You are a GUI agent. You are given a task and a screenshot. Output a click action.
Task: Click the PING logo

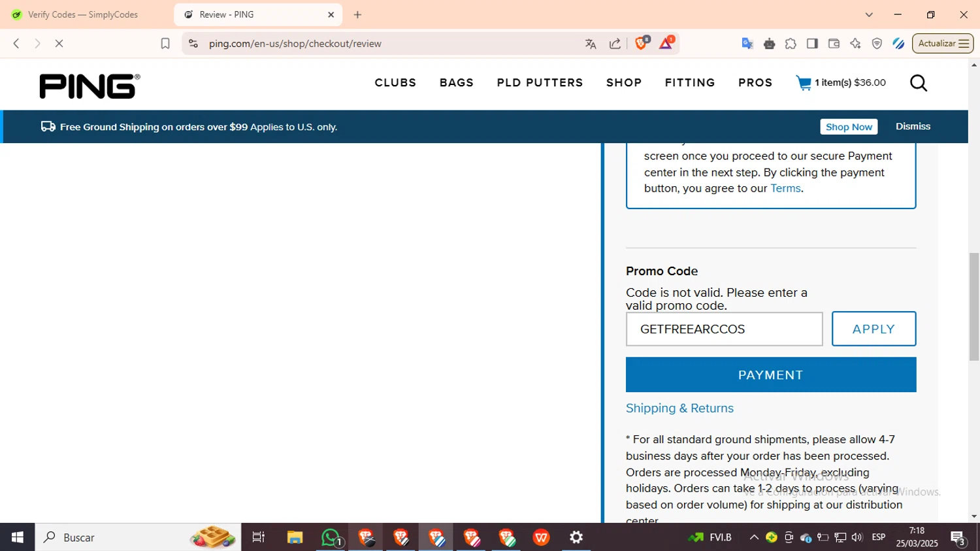(x=90, y=86)
